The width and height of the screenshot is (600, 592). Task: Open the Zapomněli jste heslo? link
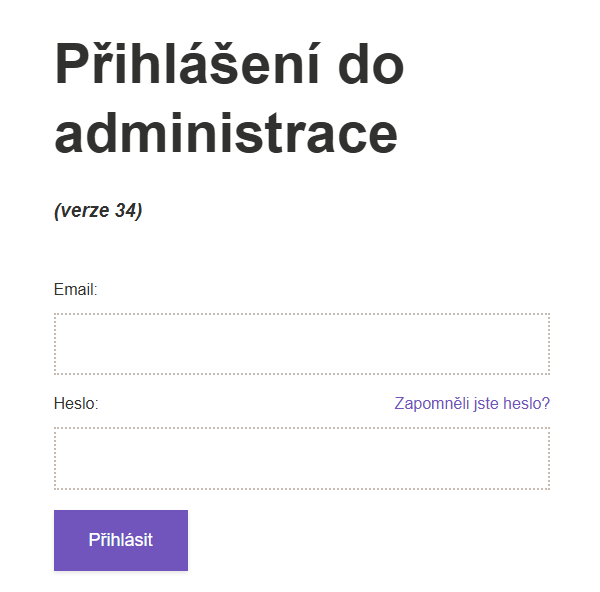[x=472, y=404]
